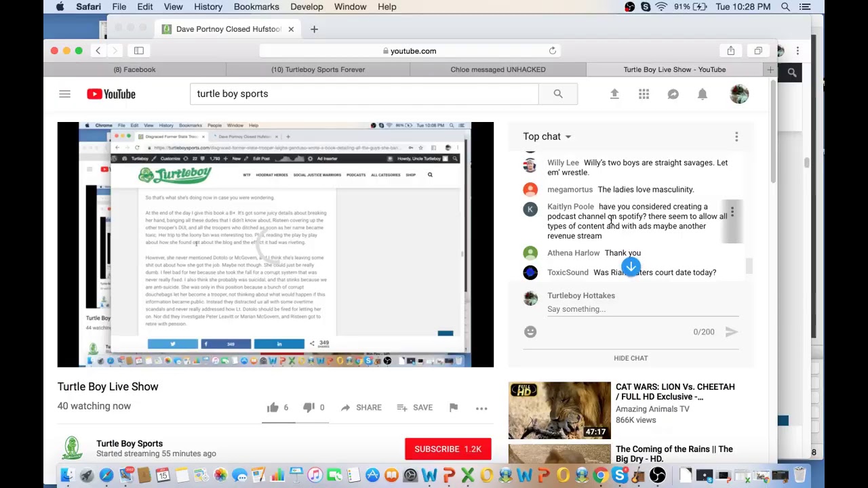
Task: Open the View menu
Action: point(173,7)
